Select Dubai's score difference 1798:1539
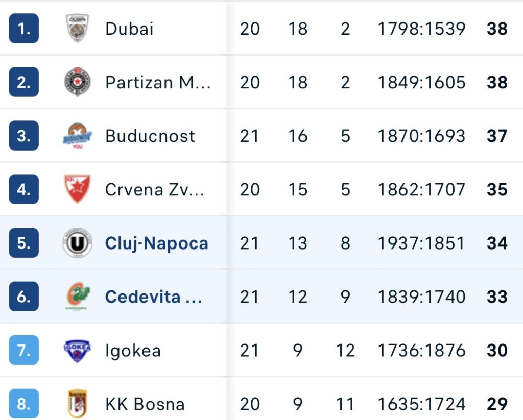The image size is (523, 420). pos(421,29)
